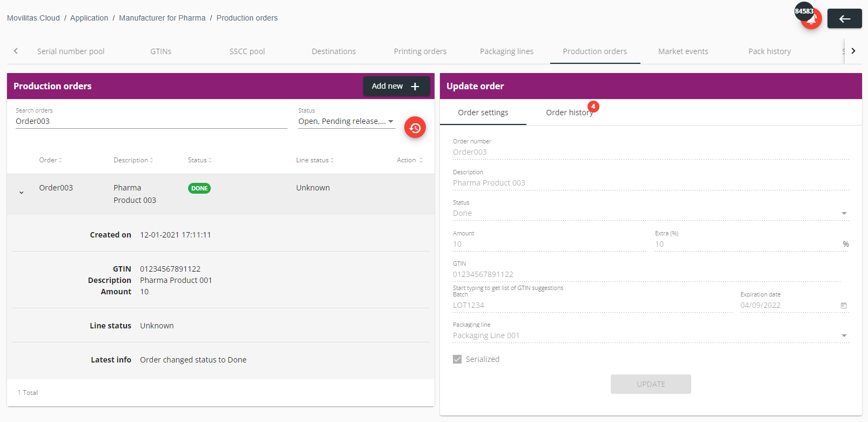Viewport: 868px width, 422px height.
Task: Select the Production orders tab
Action: pos(595,51)
